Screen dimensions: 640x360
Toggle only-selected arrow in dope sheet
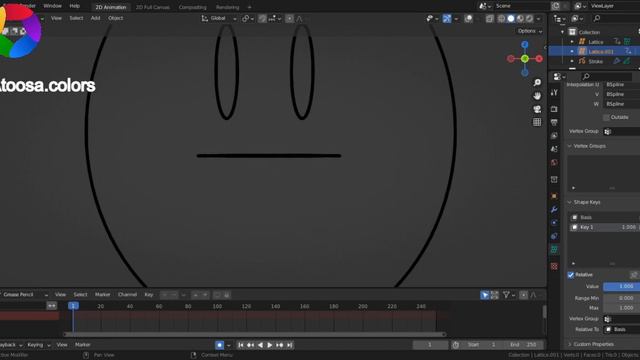pos(484,295)
